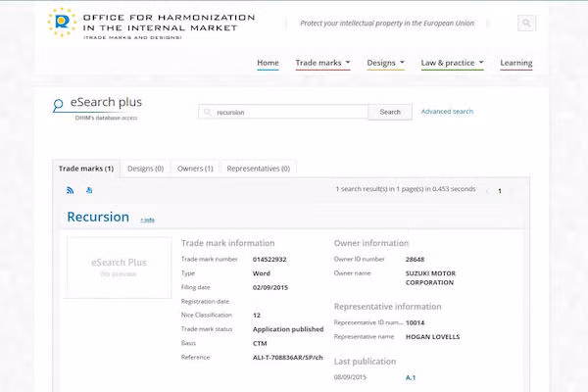Expand the Law & practice dropdown
Image resolution: width=588 pixels, height=392 pixels.
tap(452, 63)
